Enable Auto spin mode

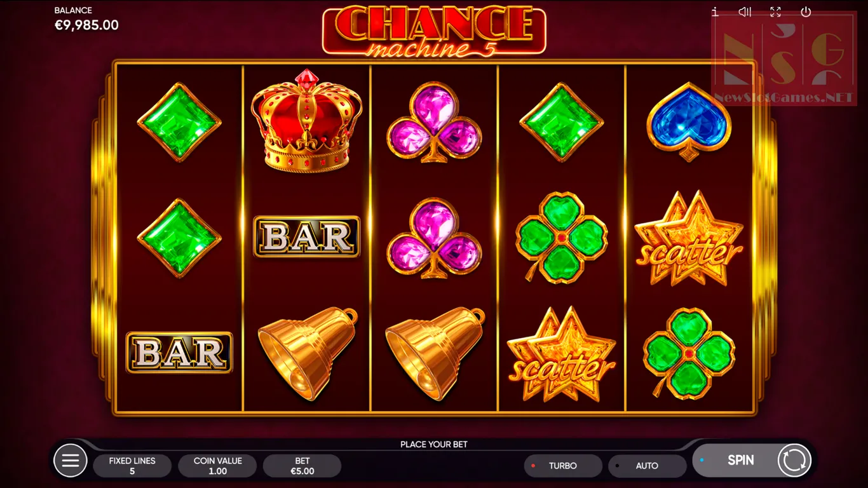(648, 466)
